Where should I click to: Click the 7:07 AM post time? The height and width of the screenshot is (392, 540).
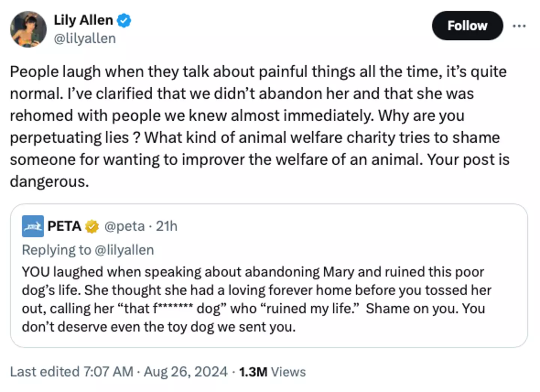(x=108, y=372)
